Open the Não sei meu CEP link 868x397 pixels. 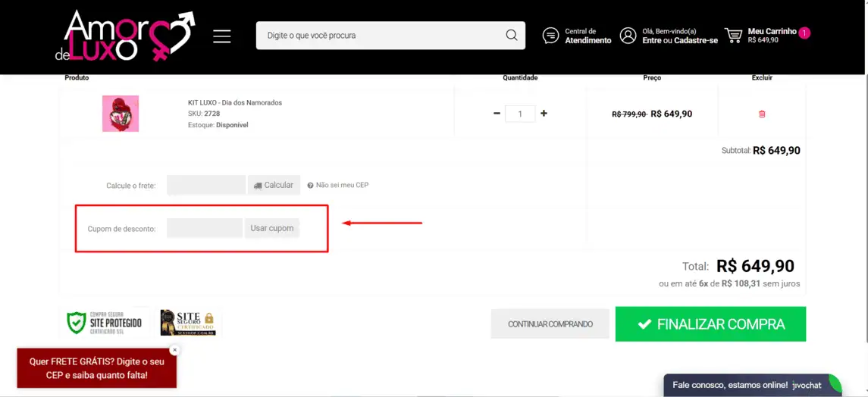(x=338, y=185)
